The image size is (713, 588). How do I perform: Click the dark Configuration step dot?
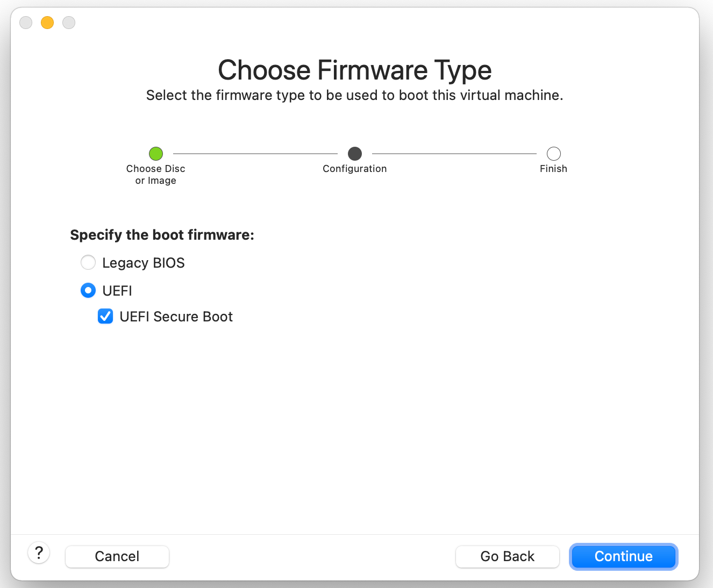(355, 154)
